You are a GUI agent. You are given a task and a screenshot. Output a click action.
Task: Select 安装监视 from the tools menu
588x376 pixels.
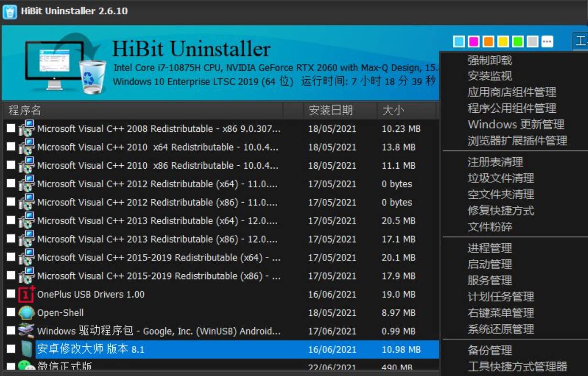click(490, 76)
